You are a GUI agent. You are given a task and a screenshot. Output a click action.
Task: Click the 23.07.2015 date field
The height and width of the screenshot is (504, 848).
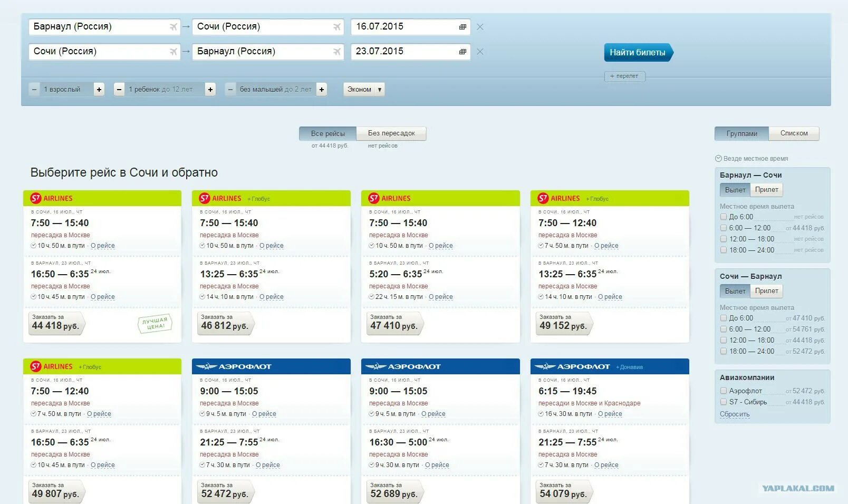pos(411,52)
